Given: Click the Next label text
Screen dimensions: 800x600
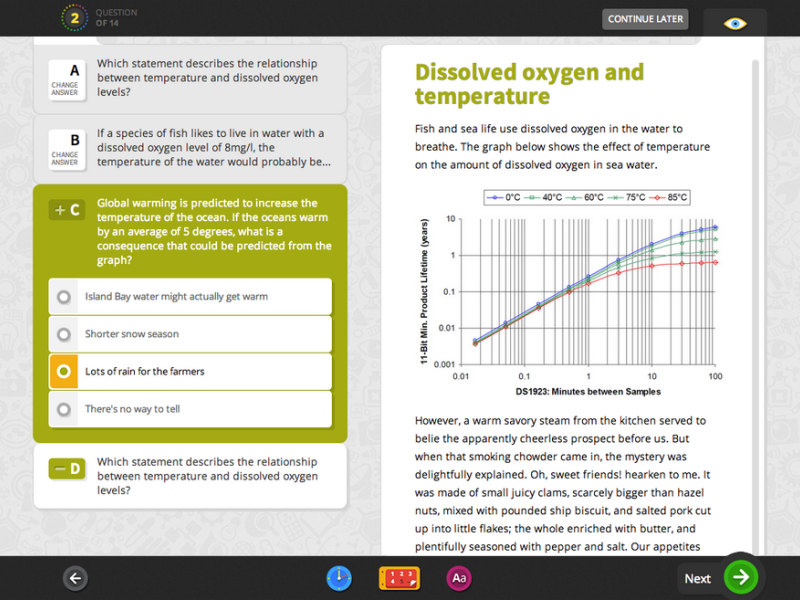Looking at the screenshot, I should point(697,578).
